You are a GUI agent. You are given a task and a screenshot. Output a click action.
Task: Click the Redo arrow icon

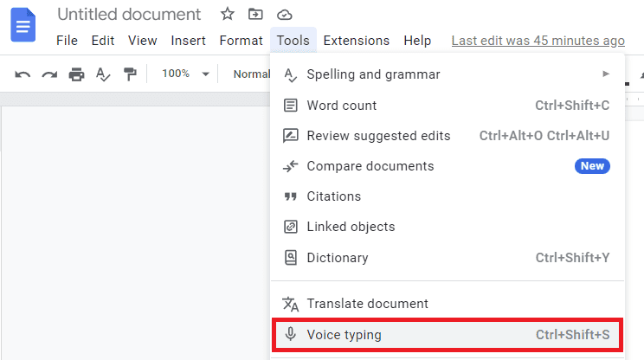click(x=49, y=74)
